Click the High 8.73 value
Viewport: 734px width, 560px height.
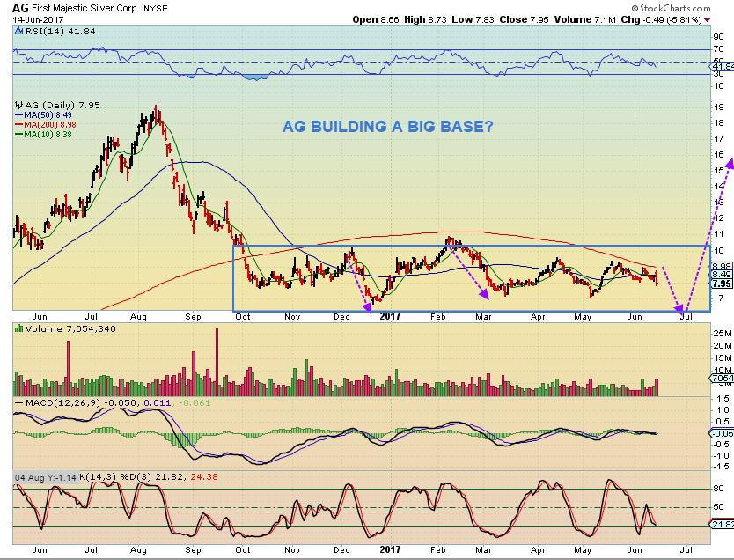426,19
